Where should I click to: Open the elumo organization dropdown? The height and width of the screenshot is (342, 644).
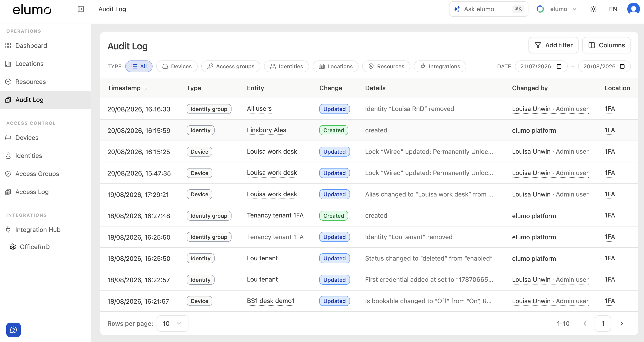[557, 9]
